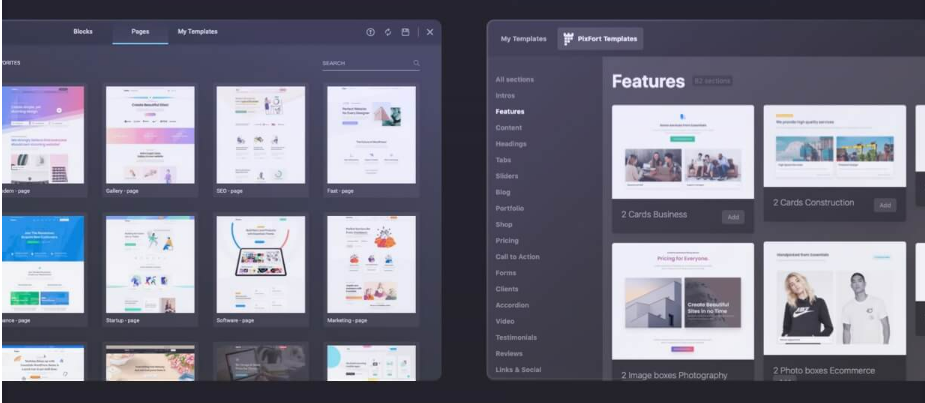The width and height of the screenshot is (925, 403).
Task: Select Clients category
Action: tap(507, 289)
